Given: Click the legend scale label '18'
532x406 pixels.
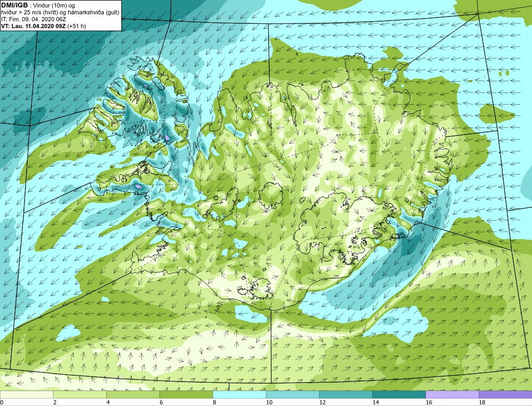Looking at the screenshot, I should [x=482, y=402].
